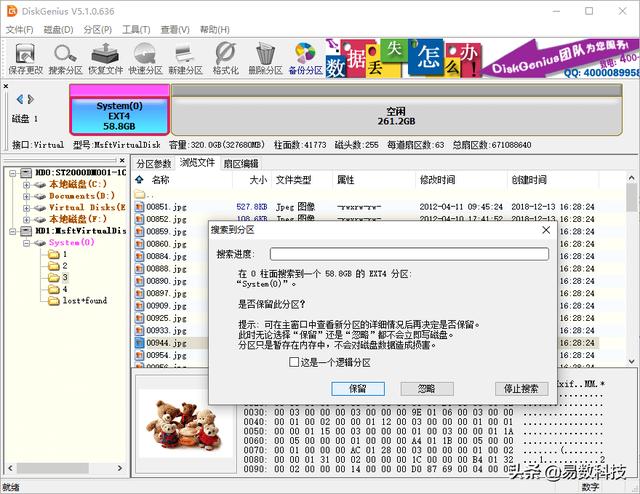Click the up-folder arrow in file list header

click(140, 179)
